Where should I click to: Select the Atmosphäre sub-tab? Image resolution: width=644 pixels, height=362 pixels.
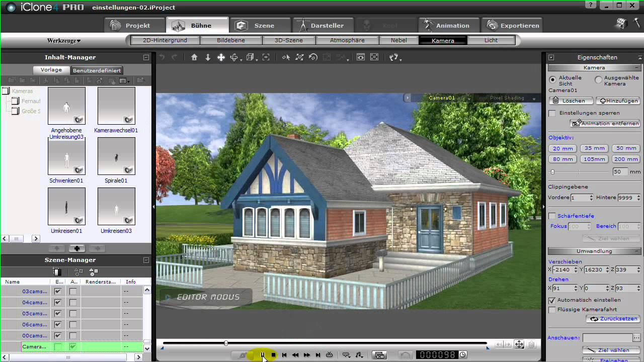click(x=347, y=41)
